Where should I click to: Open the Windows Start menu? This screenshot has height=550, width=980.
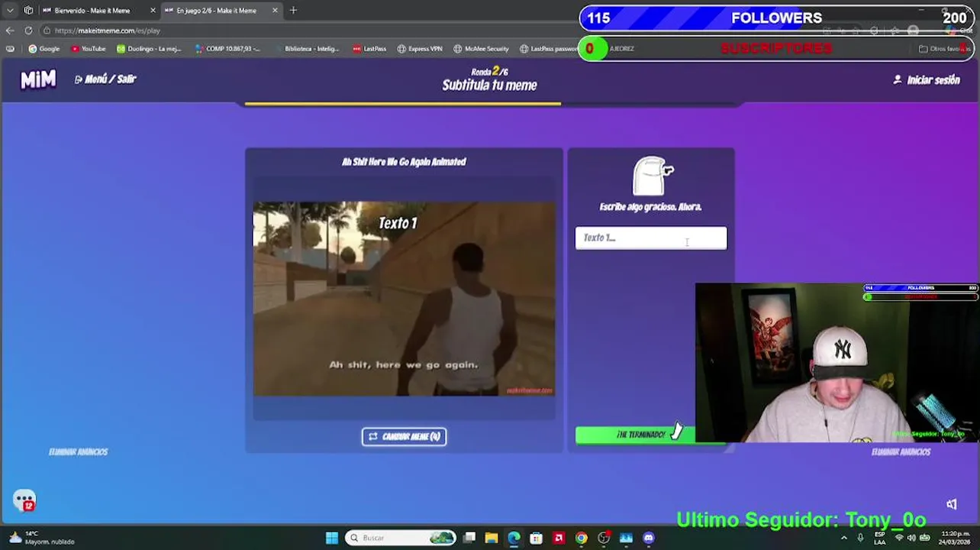coord(332,538)
